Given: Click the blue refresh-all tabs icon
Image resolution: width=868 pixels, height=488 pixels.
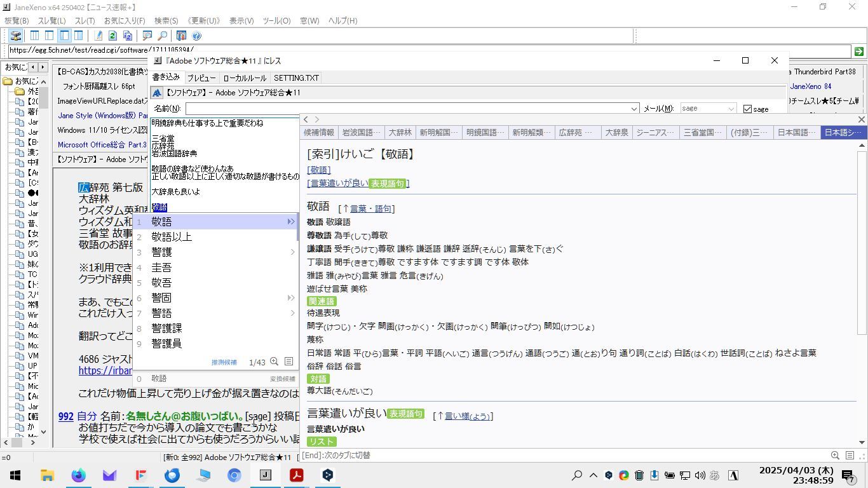Looking at the screenshot, I should coord(127,36).
